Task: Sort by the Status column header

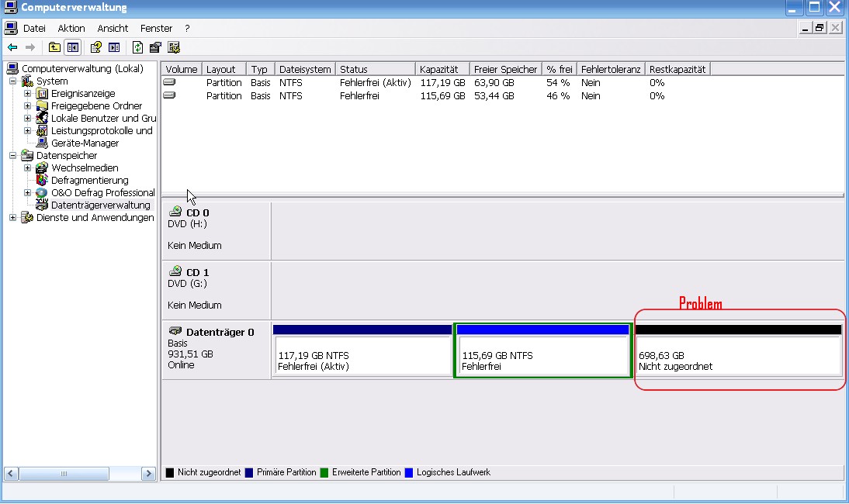Action: click(x=376, y=69)
